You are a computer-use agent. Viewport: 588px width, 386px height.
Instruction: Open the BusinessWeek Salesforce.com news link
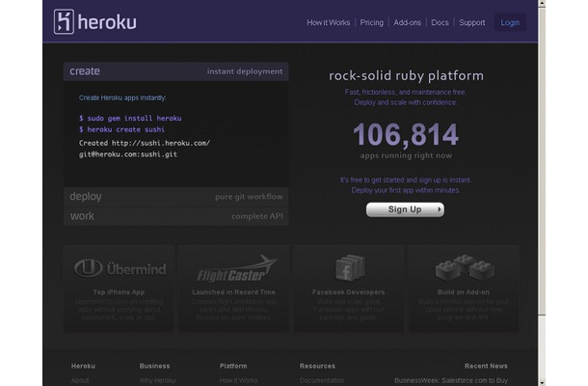451,381
